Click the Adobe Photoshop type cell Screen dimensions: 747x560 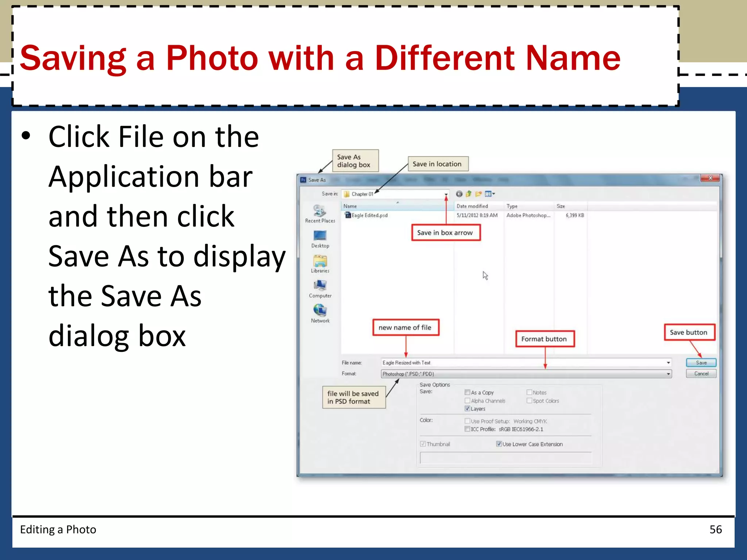pyautogui.click(x=528, y=215)
